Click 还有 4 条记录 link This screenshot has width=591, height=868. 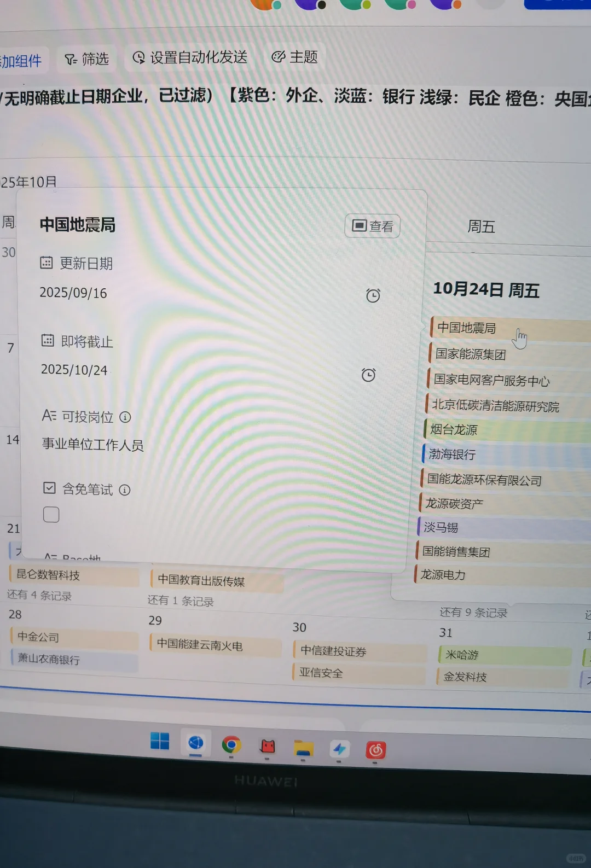(x=39, y=595)
